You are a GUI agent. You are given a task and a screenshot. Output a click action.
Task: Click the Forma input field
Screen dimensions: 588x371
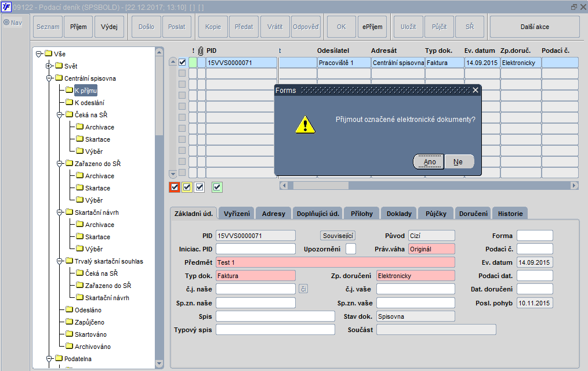point(535,236)
